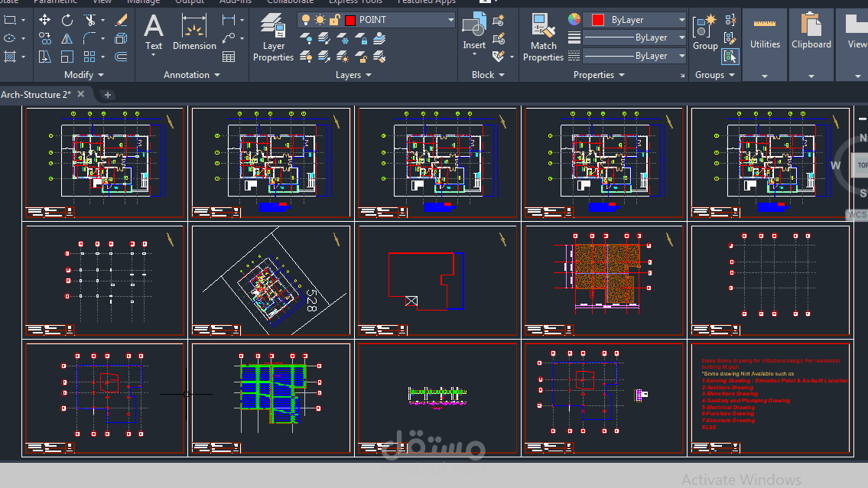
Task: Click the Make Current layer icon
Action: point(379,38)
